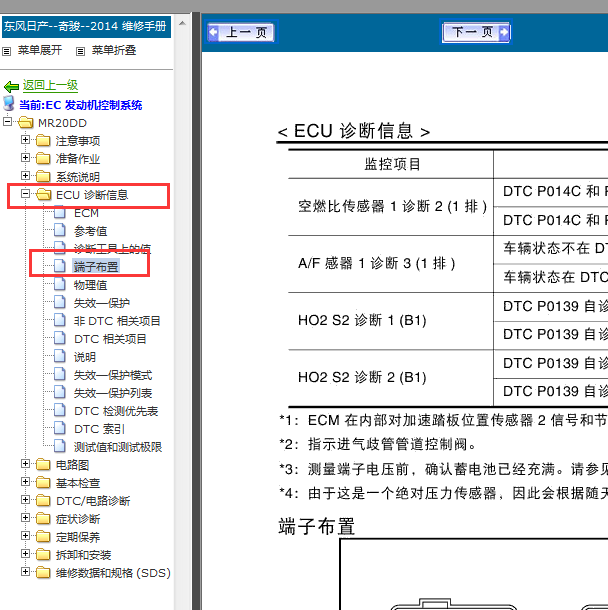Click the document icon of 测试值和测试极限
The image size is (608, 610).
(60, 446)
